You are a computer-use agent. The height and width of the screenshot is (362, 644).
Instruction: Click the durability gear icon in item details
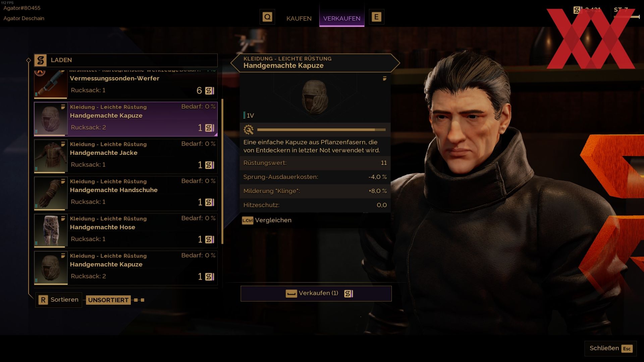(249, 129)
